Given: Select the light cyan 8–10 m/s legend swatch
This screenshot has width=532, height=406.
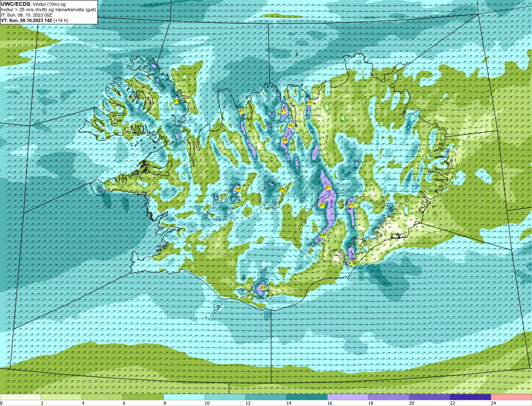Looking at the screenshot, I should click(185, 397).
